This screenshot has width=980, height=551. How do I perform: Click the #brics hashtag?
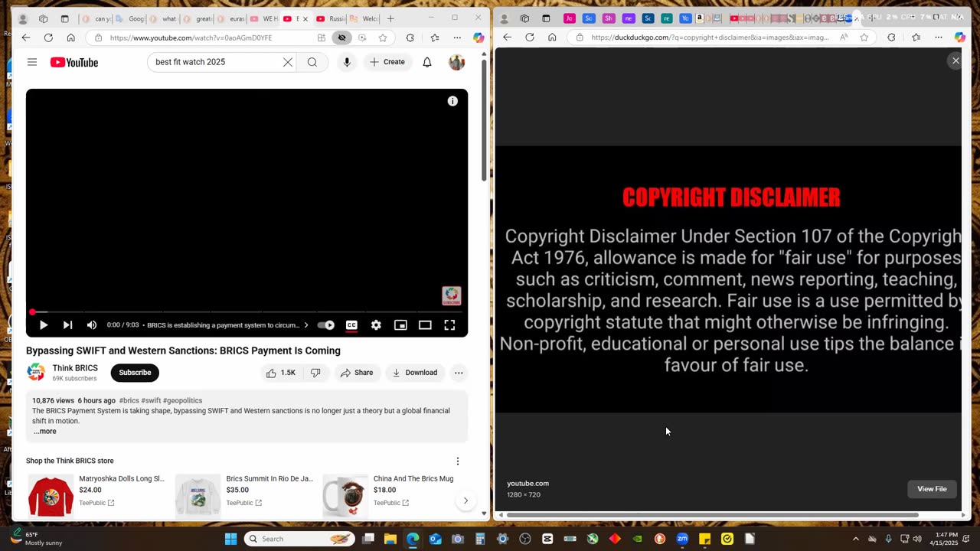pos(129,401)
